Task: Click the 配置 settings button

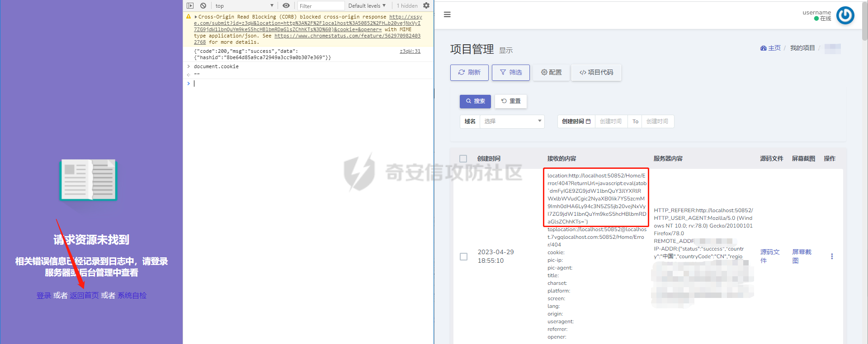Action: pyautogui.click(x=551, y=72)
